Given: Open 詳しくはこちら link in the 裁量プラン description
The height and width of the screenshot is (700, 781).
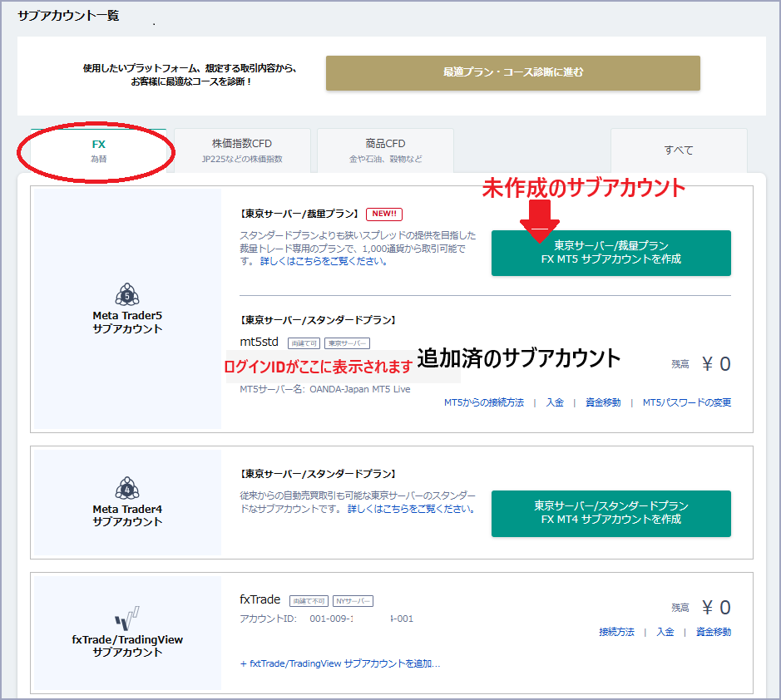Looking at the screenshot, I should tap(324, 261).
